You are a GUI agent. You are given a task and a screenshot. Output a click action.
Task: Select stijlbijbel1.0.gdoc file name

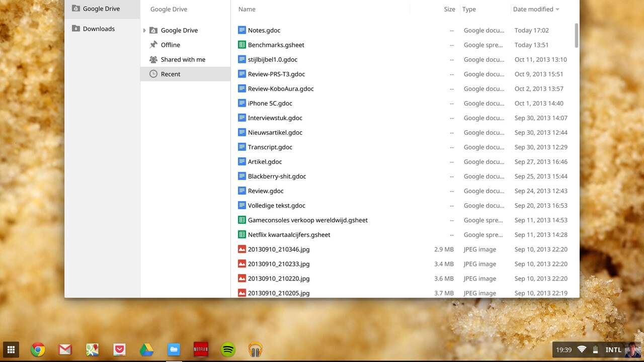273,59
